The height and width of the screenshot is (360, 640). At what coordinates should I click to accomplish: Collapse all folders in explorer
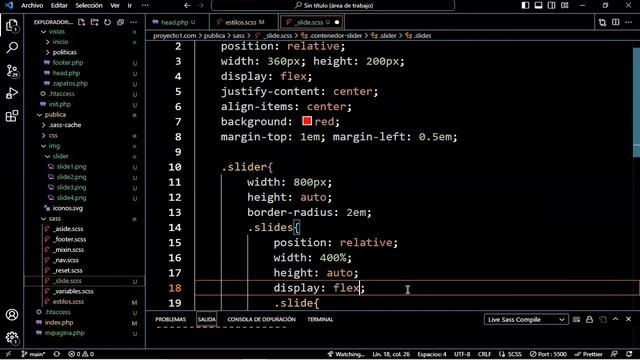pyautogui.click(x=120, y=22)
